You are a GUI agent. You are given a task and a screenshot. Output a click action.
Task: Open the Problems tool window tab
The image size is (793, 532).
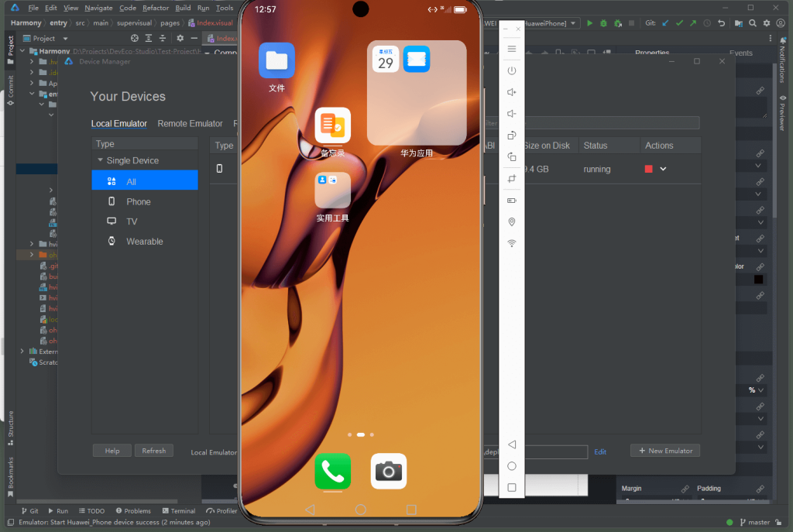tap(133, 511)
